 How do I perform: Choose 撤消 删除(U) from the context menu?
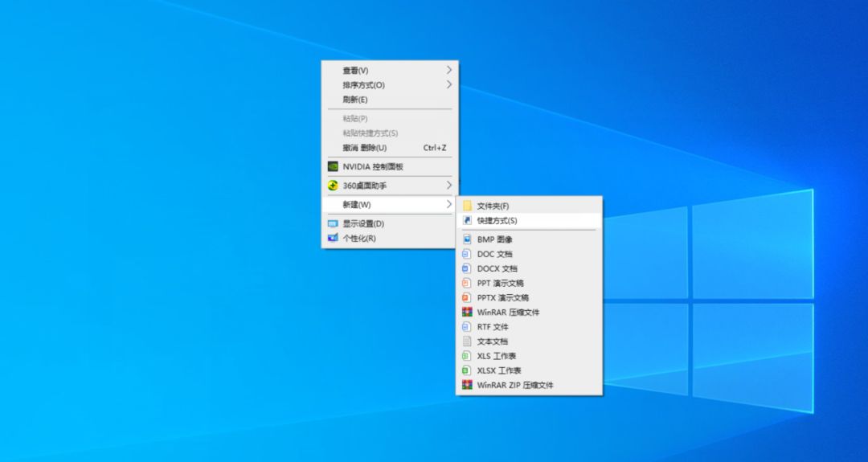click(x=365, y=148)
